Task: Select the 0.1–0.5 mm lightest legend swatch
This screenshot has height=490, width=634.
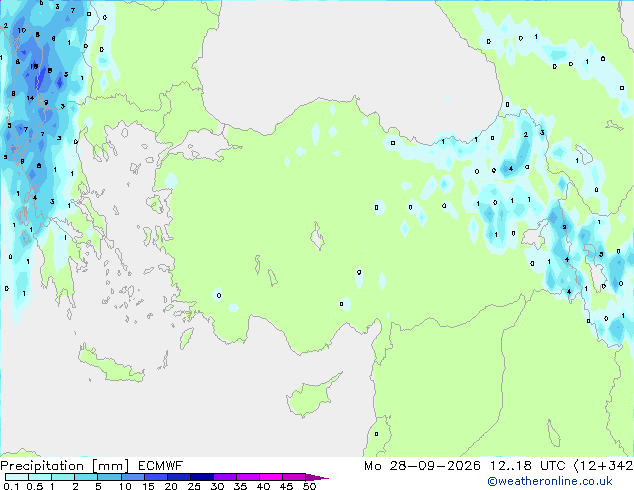Action: pyautogui.click(x=17, y=477)
